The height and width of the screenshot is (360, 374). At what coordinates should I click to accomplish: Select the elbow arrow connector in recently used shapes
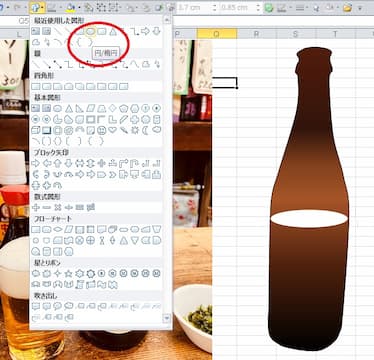[135, 32]
